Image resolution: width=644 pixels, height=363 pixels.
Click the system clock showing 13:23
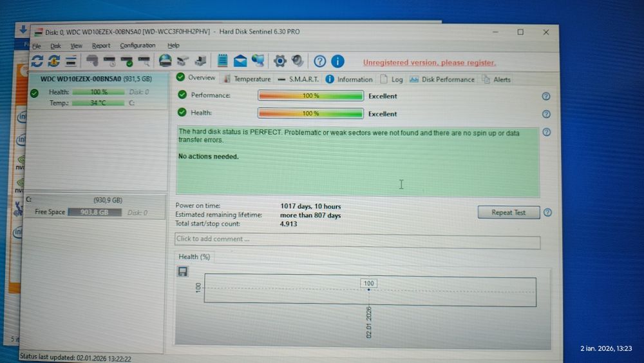(606, 348)
